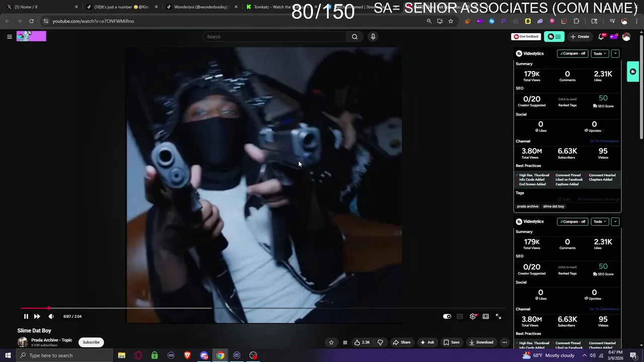This screenshot has height=362, width=644.
Task: Open Tools dropdown in the top Videolytics panel
Action: pos(600,53)
